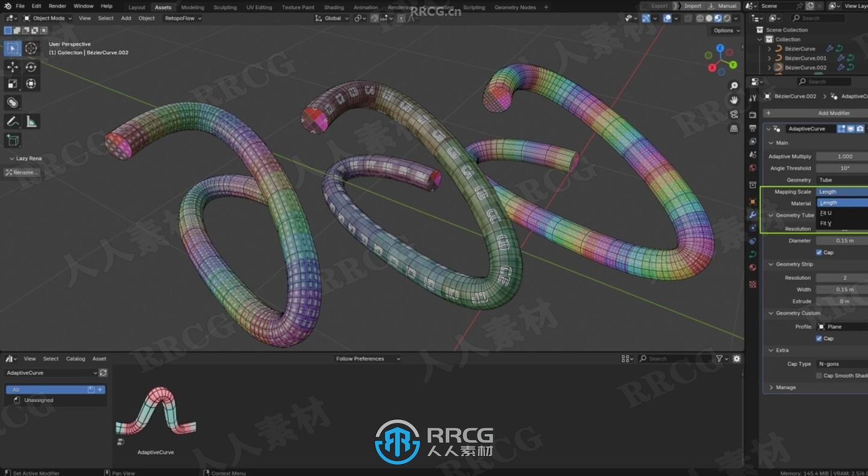This screenshot has width=868, height=476.
Task: Select the Transform tool
Action: click(x=31, y=84)
